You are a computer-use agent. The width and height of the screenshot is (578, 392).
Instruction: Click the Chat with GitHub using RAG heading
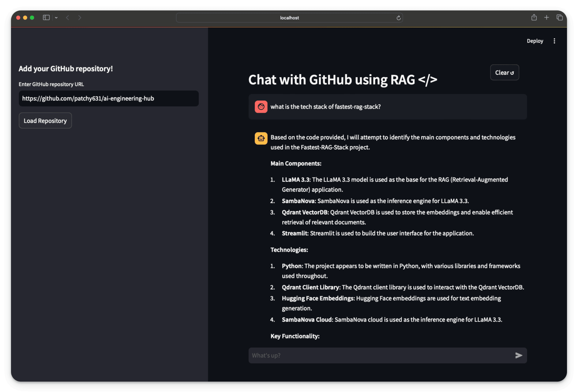pos(343,80)
